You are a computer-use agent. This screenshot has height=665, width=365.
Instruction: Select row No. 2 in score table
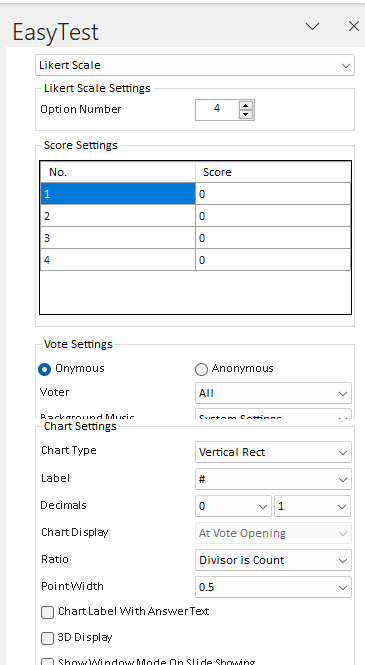[118, 216]
